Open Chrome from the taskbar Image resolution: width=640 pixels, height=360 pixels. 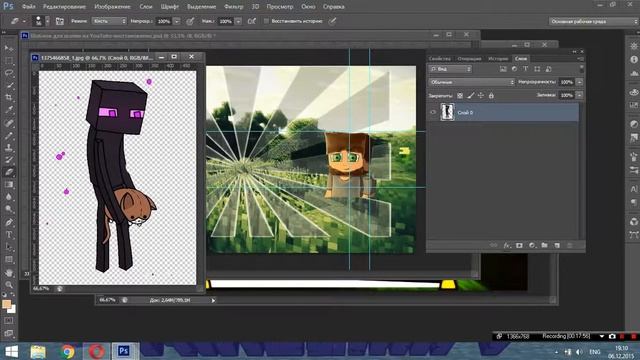[68, 351]
